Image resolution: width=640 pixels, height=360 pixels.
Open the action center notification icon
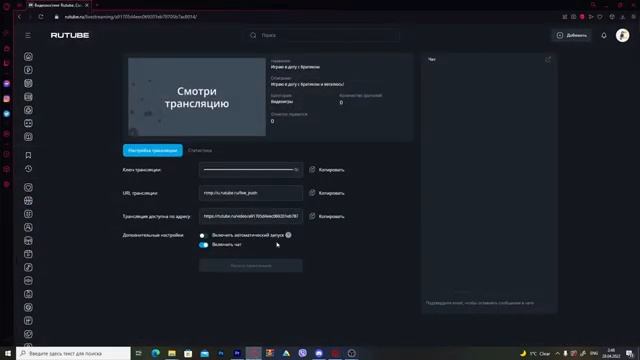tap(630, 353)
